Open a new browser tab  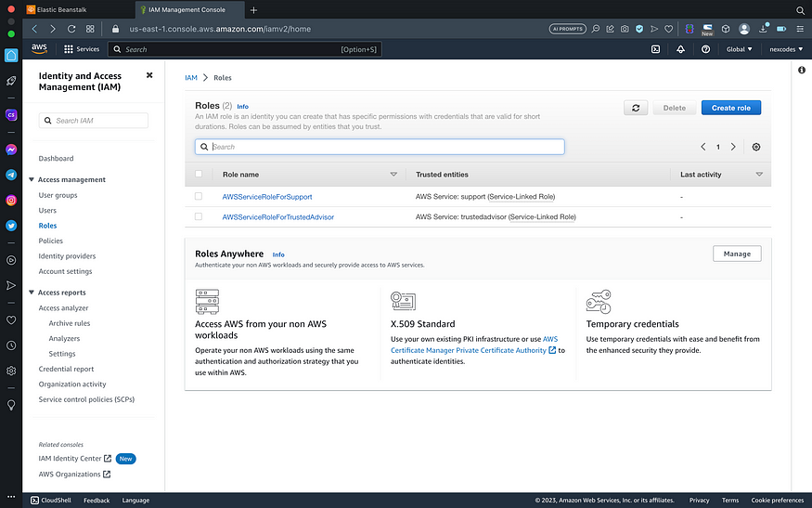tap(253, 10)
